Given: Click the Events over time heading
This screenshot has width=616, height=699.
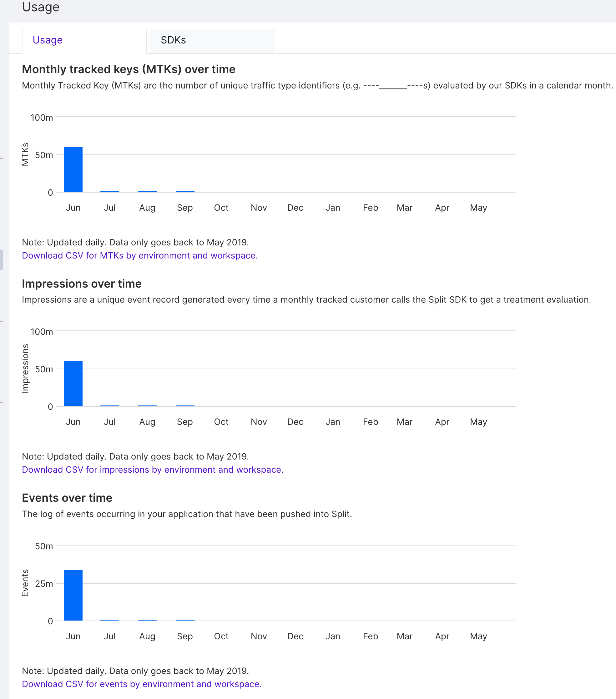Looking at the screenshot, I should tap(67, 498).
